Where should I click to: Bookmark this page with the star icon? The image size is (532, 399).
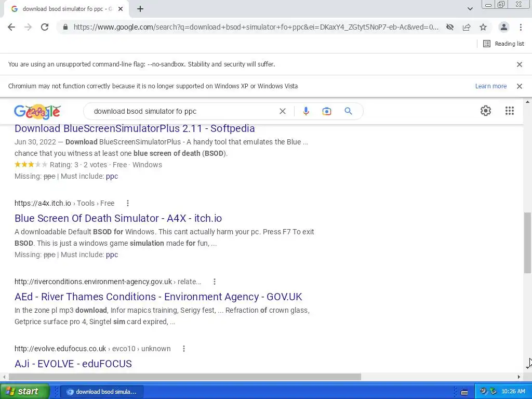(x=483, y=27)
